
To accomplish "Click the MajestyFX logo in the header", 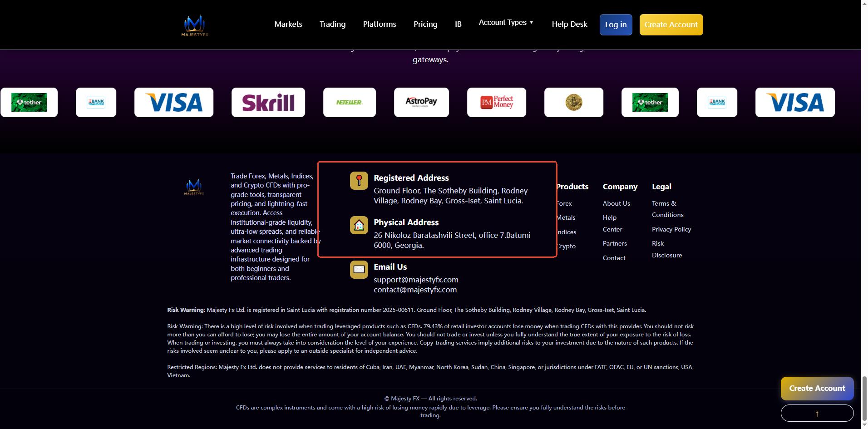I will (195, 25).
